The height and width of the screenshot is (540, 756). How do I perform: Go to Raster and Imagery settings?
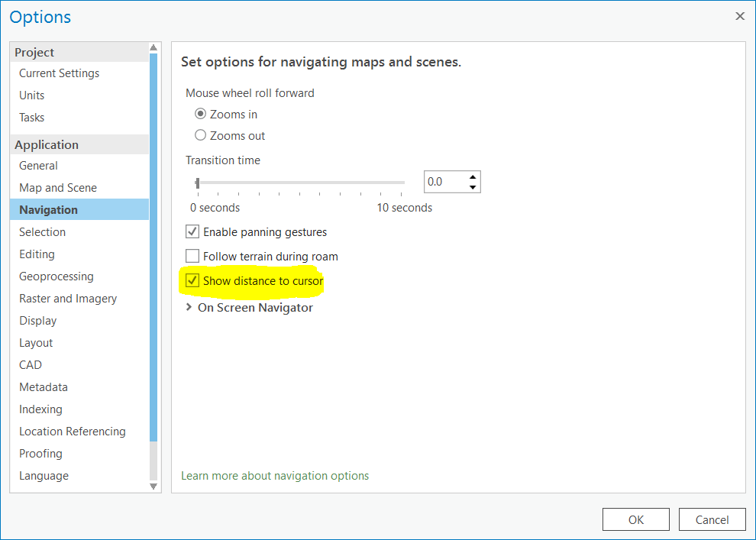coord(68,299)
